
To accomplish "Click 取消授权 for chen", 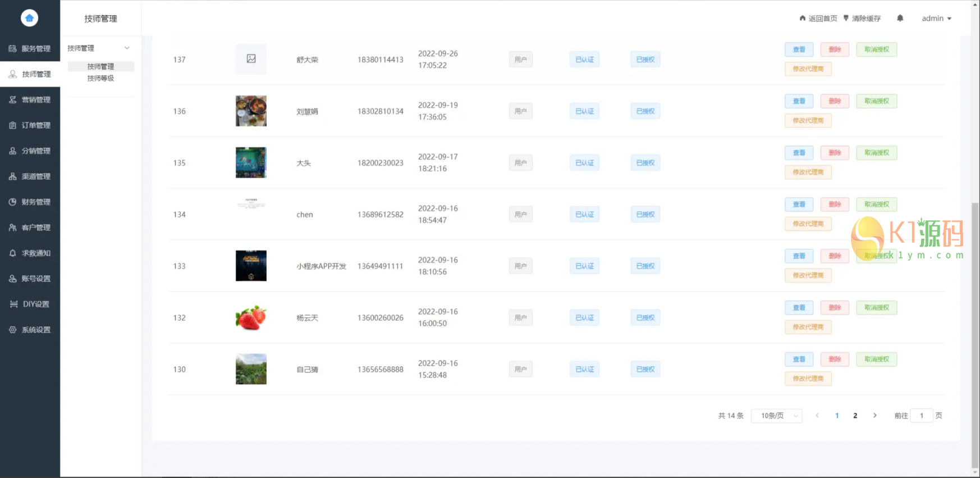I will [x=877, y=204].
